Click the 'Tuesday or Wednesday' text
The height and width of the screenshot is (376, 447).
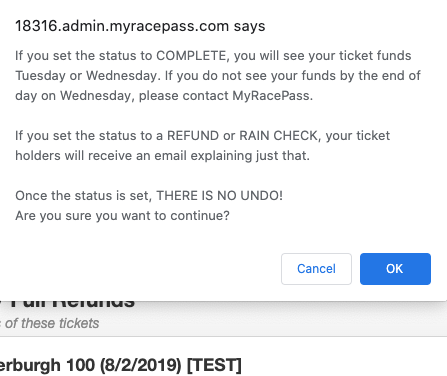(x=88, y=76)
